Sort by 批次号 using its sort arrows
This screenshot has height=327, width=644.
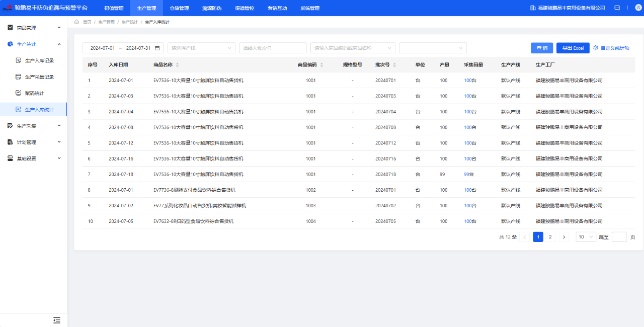click(394, 65)
